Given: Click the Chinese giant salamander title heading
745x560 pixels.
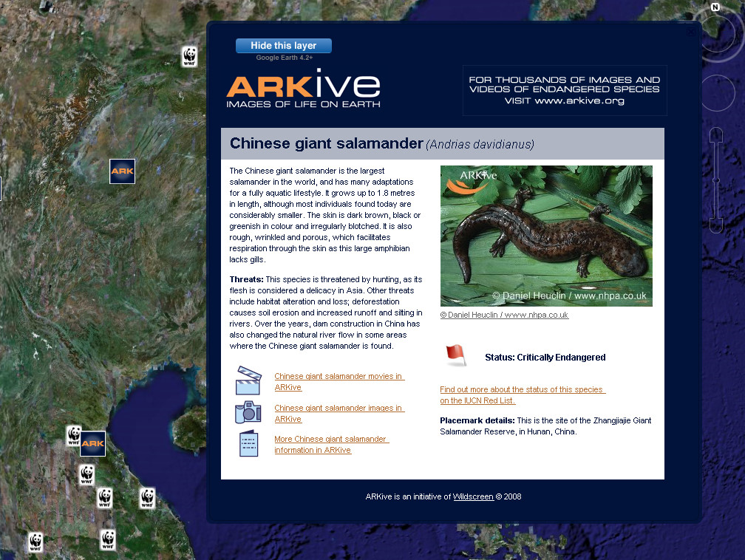Looking at the screenshot, I should click(326, 143).
